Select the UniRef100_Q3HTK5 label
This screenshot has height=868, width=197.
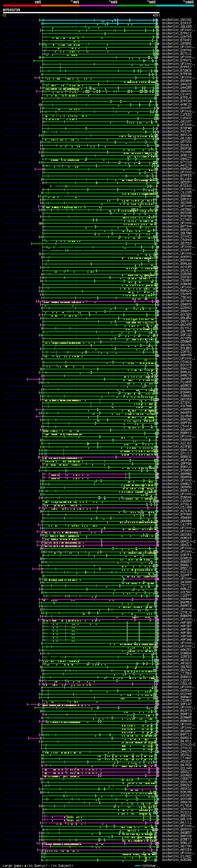[177, 37]
